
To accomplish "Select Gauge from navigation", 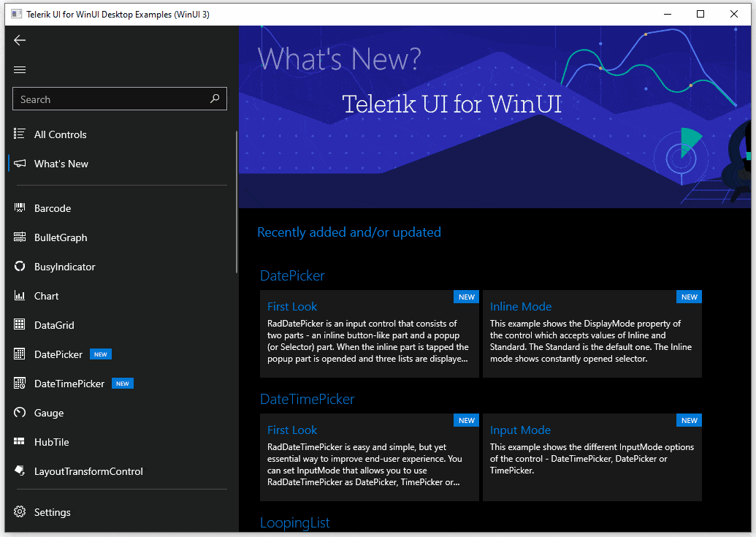I will tap(49, 413).
